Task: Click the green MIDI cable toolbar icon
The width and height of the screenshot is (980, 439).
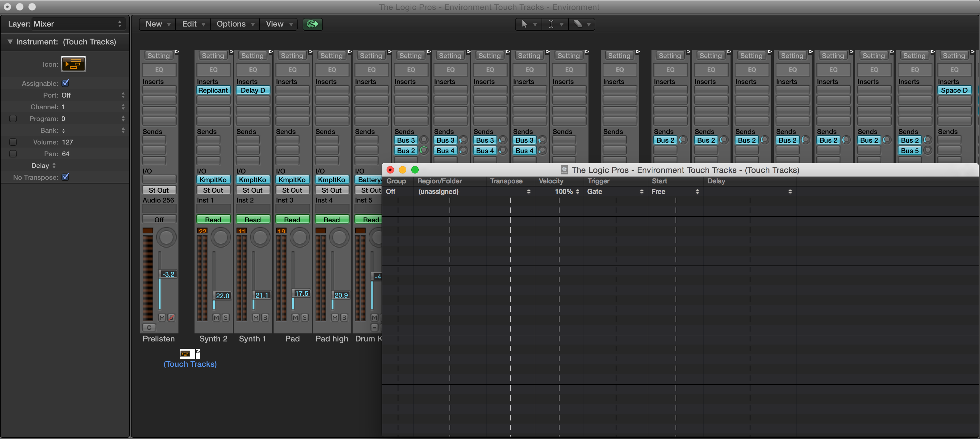Action: point(312,24)
